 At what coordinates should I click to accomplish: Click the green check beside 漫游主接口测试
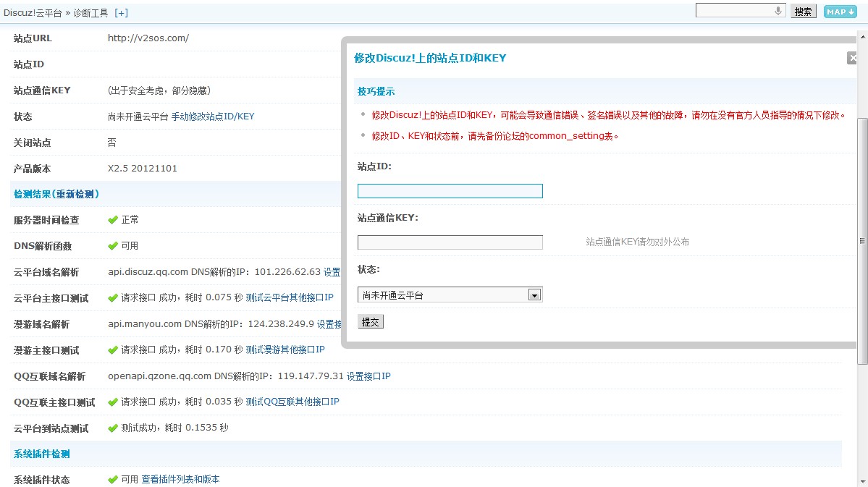tap(113, 350)
